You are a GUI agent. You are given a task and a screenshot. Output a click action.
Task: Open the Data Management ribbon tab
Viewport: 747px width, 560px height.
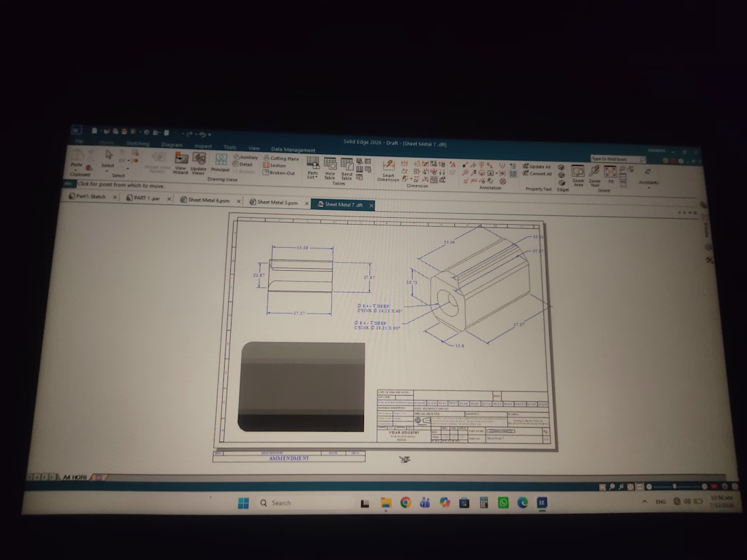[293, 149]
